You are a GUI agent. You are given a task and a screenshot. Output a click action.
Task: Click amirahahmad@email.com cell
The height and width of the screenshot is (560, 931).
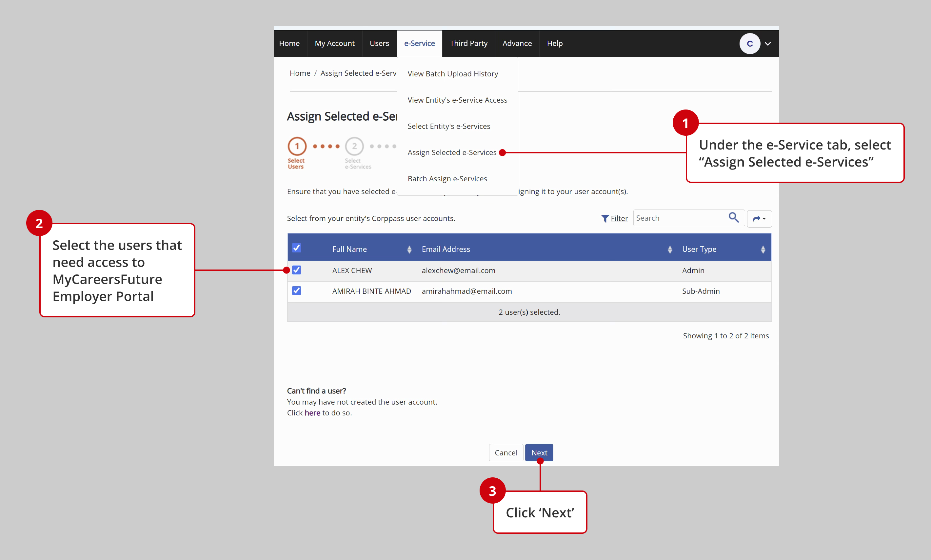(466, 291)
